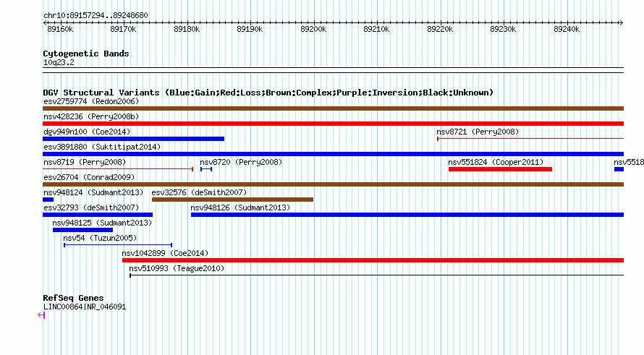Viewport: 644px width, 355px height.
Task: Click the esv26704 (Conrad2009) label
Action: [89, 177]
